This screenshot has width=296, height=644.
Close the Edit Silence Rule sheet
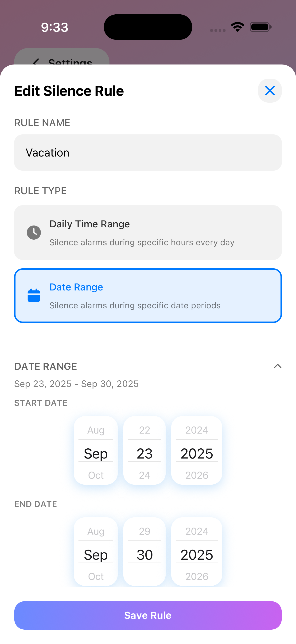(270, 91)
